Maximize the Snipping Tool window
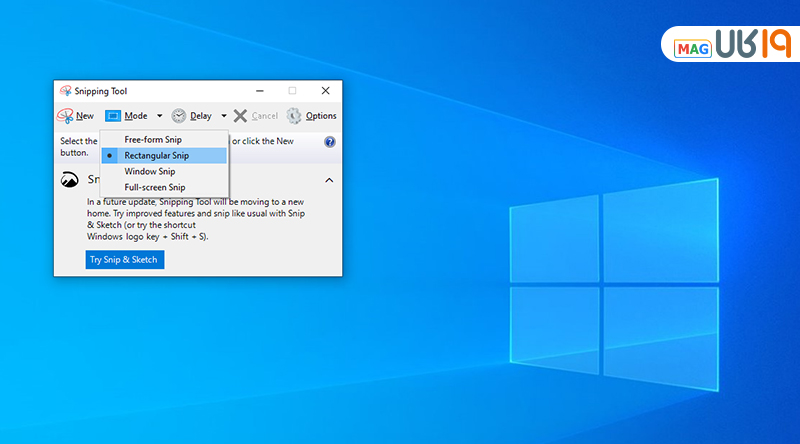The width and height of the screenshot is (800, 444). coord(292,91)
